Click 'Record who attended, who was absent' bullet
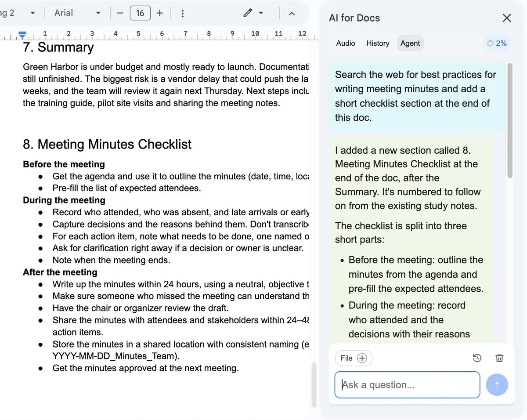The width and height of the screenshot is (527, 420). [x=181, y=212]
